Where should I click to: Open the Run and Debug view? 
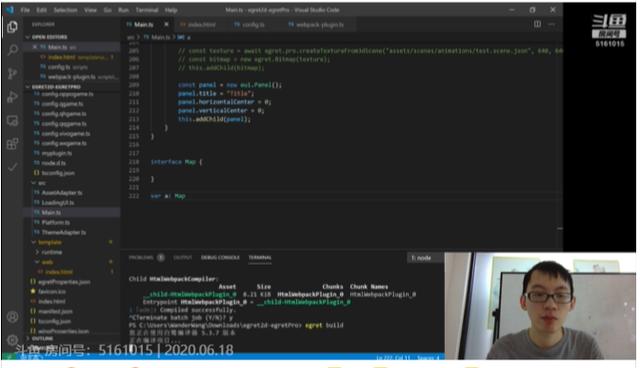[x=12, y=97]
